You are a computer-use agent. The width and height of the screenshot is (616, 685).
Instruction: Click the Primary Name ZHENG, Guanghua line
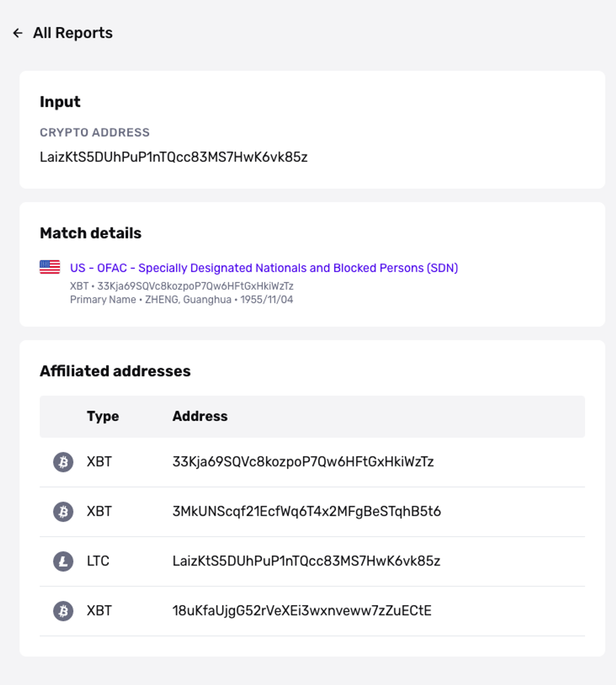click(x=181, y=300)
